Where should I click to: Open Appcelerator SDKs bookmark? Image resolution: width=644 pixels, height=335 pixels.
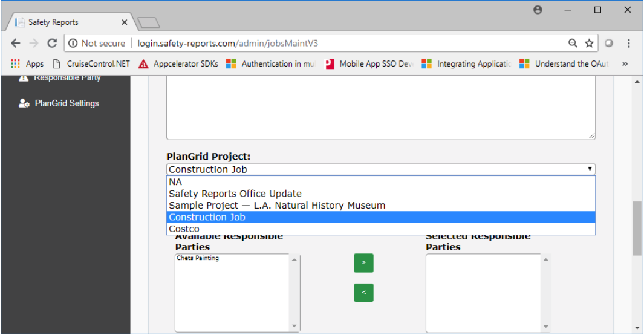(178, 63)
